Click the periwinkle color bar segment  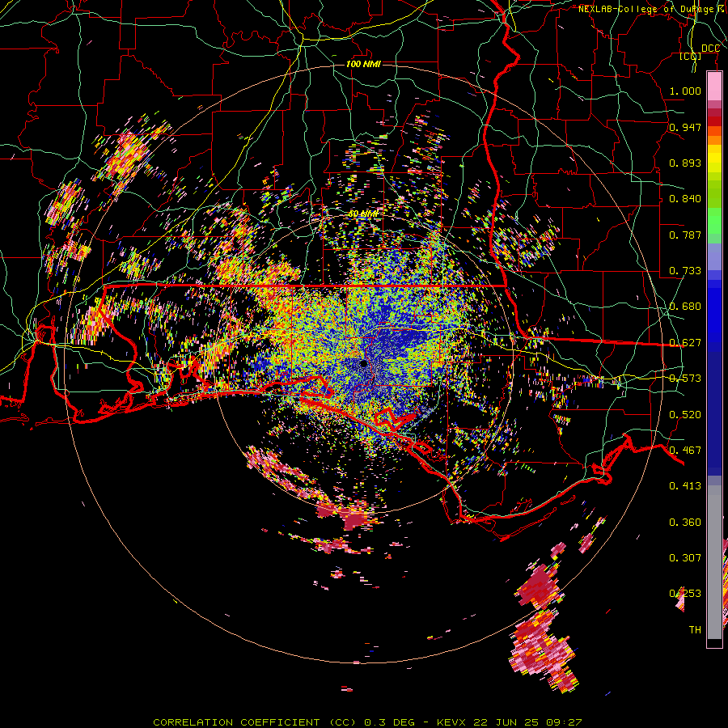pyautogui.click(x=714, y=256)
